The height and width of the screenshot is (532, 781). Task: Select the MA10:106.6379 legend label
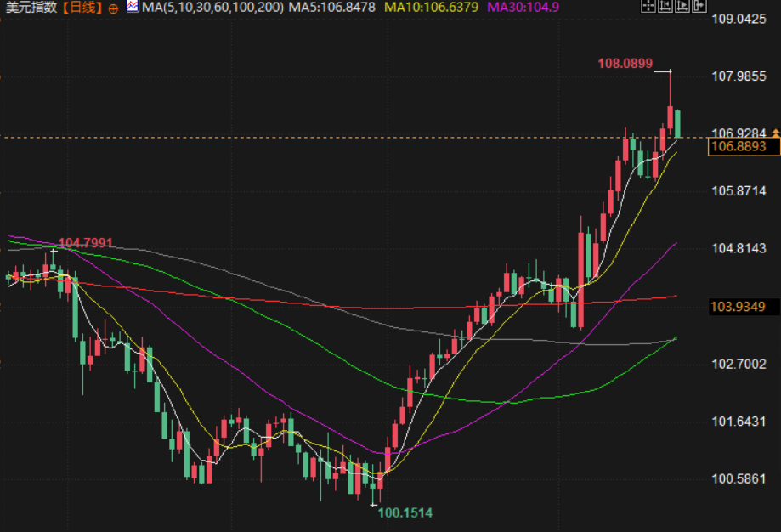tap(431, 8)
